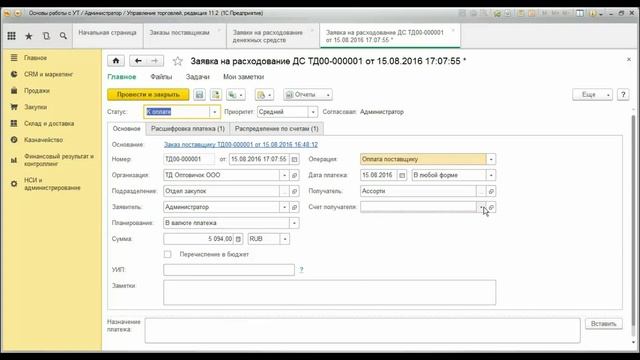Expand the RUB currency dropdown
Viewport: 640px width, 360px height.
(x=285, y=239)
